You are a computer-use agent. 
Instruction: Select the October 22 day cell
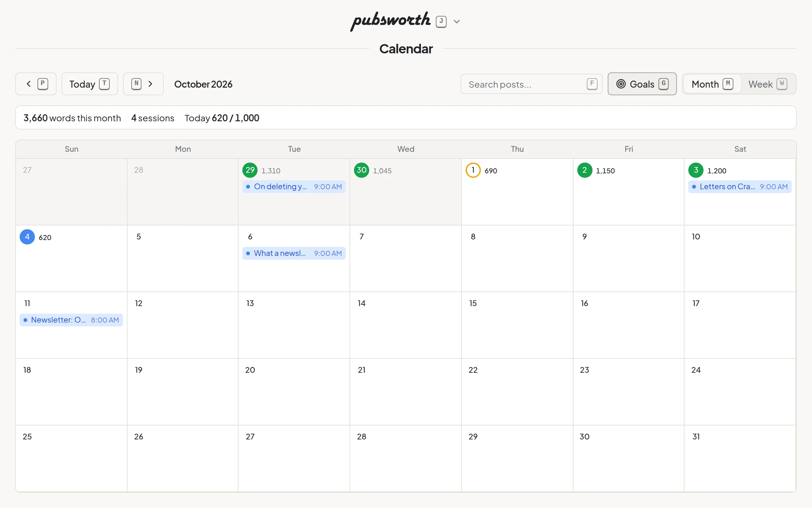tap(517, 392)
